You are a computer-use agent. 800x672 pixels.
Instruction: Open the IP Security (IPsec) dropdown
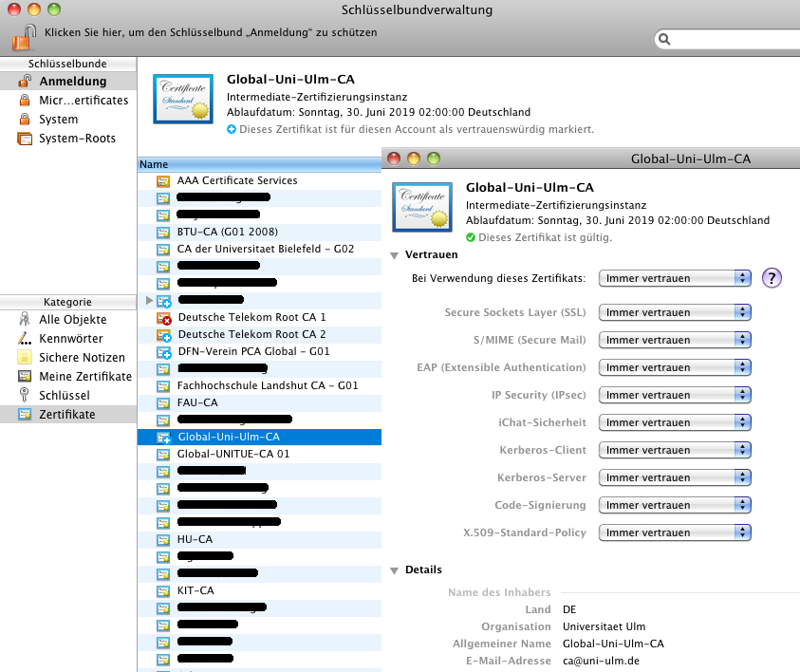coord(675,395)
